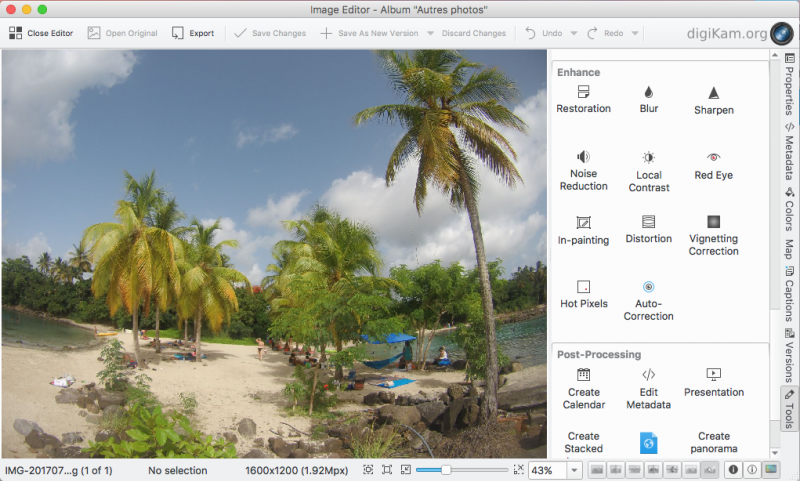Click the Post-Processing section header

599,355
